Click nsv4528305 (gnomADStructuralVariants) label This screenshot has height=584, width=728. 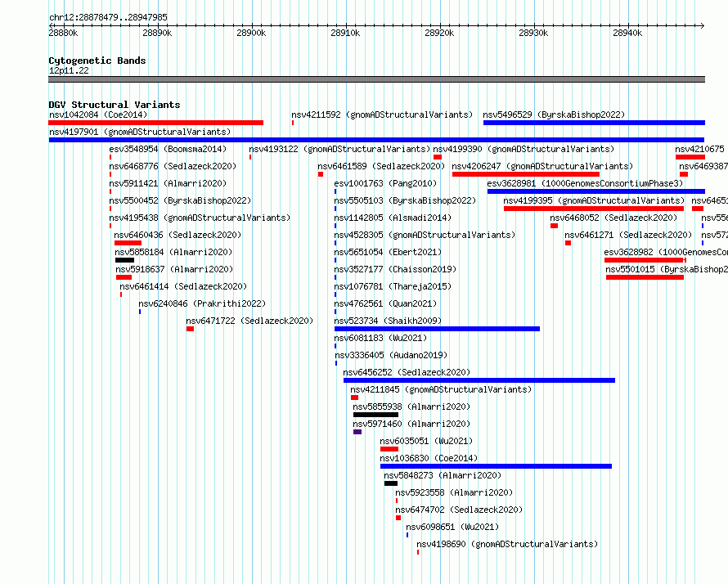(x=425, y=235)
